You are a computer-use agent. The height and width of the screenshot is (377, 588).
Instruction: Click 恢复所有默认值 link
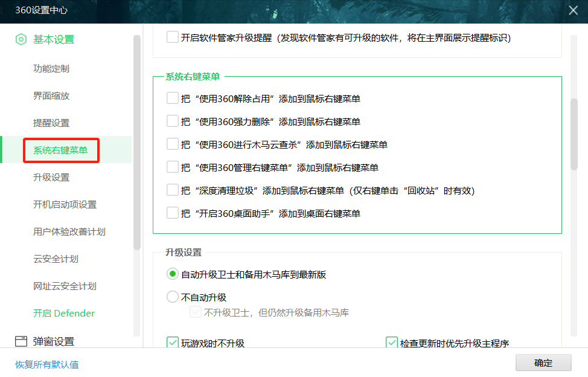(47, 365)
